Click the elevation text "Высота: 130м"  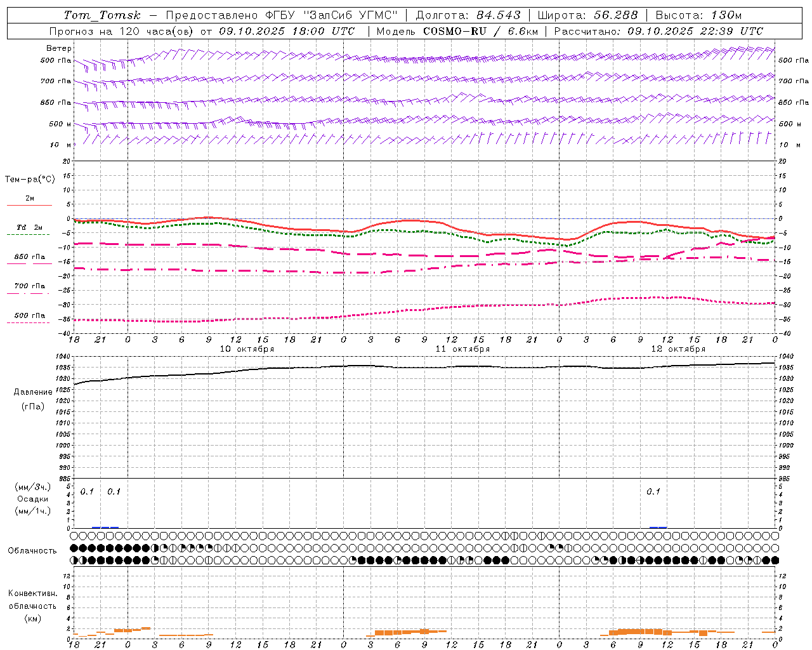[x=698, y=15]
